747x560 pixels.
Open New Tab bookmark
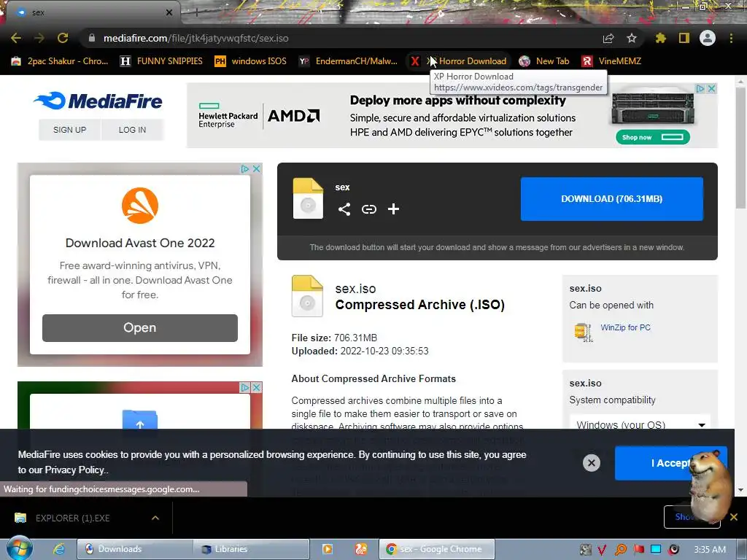coord(544,61)
